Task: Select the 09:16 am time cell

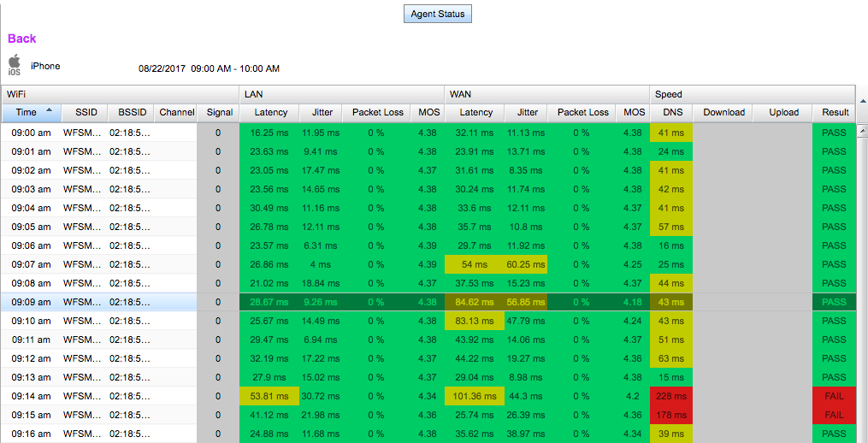Action: pyautogui.click(x=31, y=434)
